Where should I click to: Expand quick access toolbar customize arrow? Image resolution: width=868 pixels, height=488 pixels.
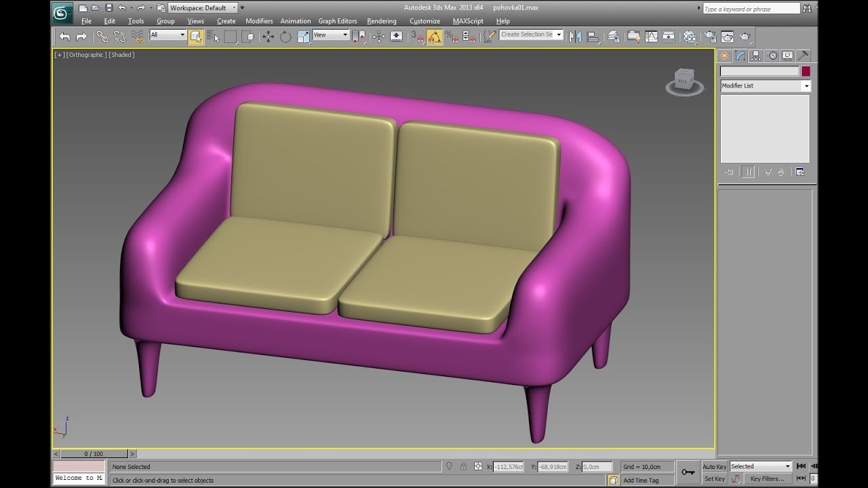[x=242, y=8]
